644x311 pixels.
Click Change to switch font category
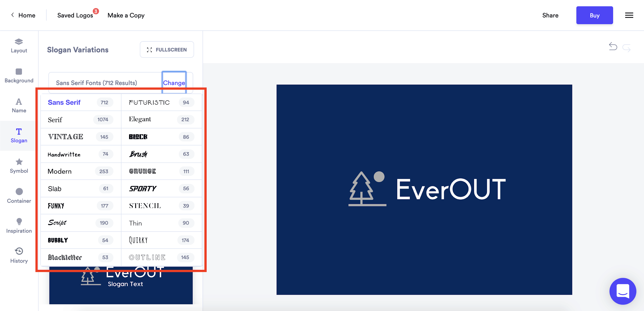[x=174, y=83]
